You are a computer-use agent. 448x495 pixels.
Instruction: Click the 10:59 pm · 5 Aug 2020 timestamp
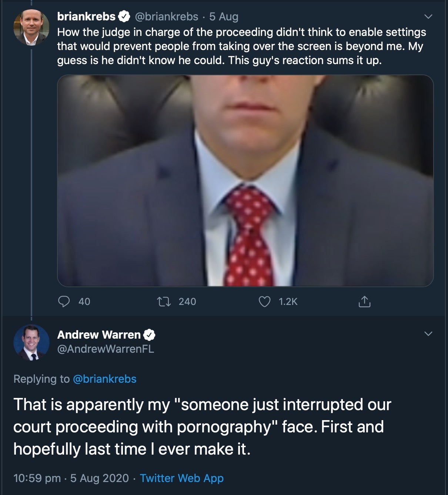click(x=71, y=478)
